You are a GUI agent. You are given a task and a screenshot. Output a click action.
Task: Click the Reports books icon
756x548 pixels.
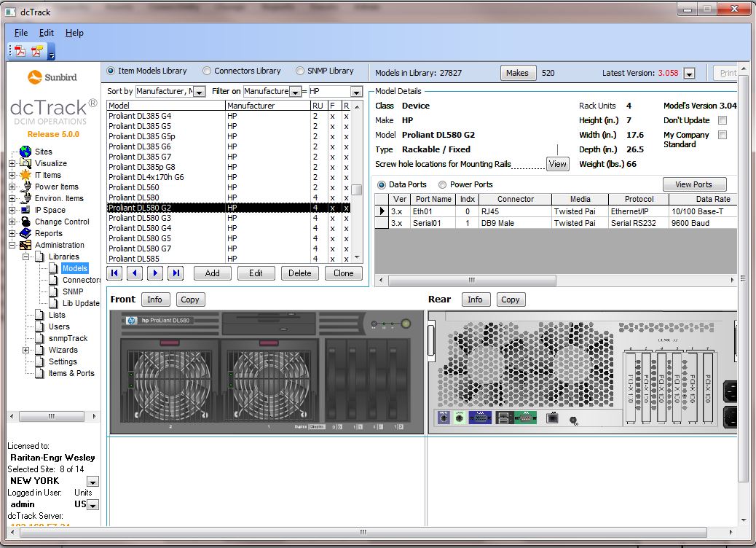point(25,233)
